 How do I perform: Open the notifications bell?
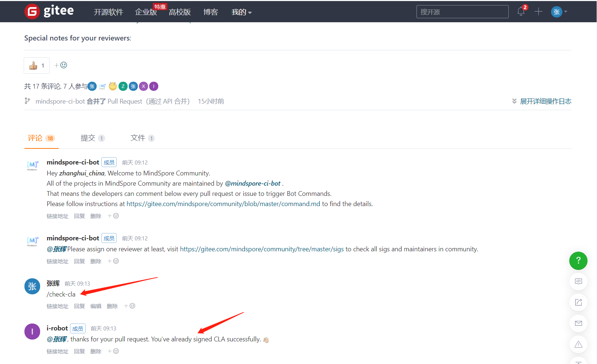tap(521, 12)
